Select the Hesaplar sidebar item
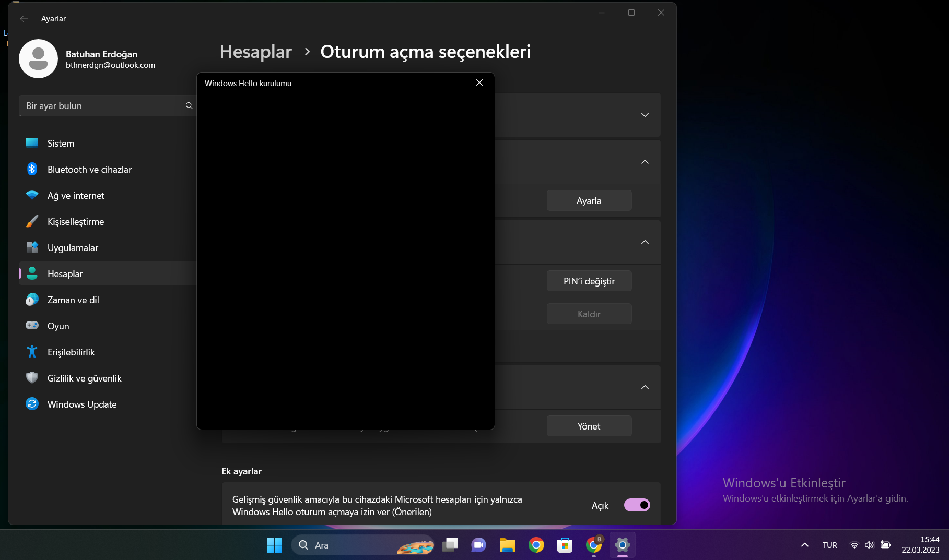Viewport: 949px width, 560px height. [x=107, y=273]
